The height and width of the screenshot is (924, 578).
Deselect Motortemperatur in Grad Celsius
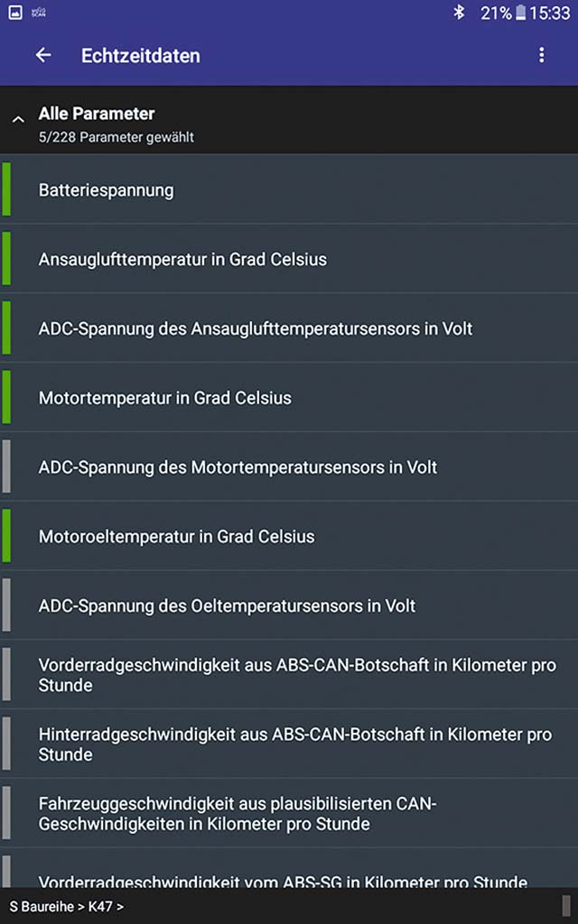[x=289, y=398]
